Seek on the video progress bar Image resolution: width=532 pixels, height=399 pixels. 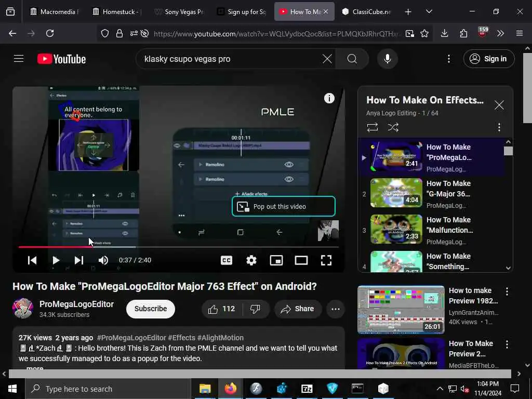pos(179,247)
